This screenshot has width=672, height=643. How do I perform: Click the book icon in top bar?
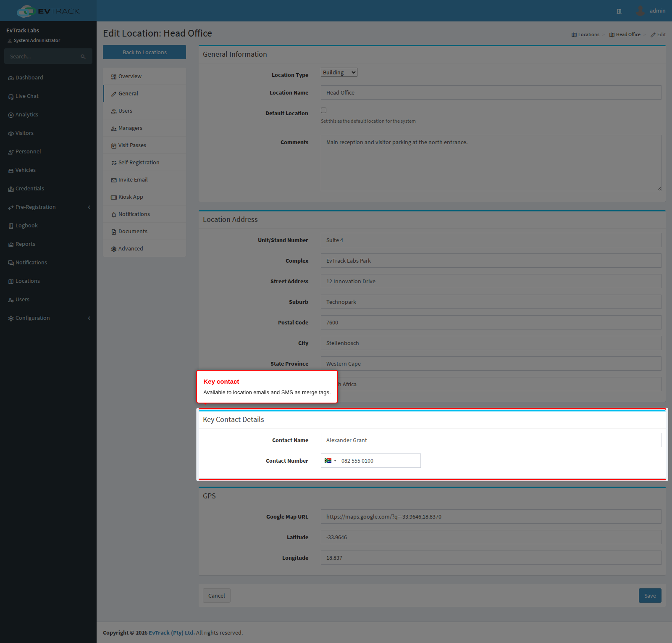pyautogui.click(x=619, y=11)
